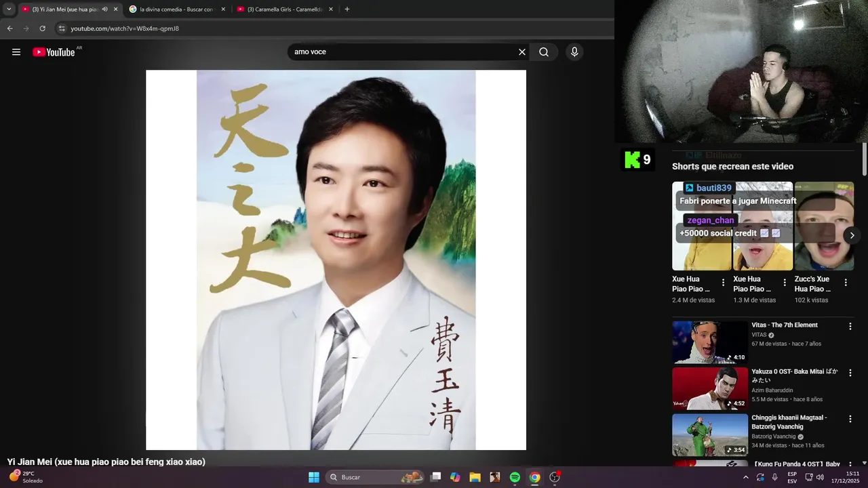Open the tab search dropdown arrow

click(9, 9)
